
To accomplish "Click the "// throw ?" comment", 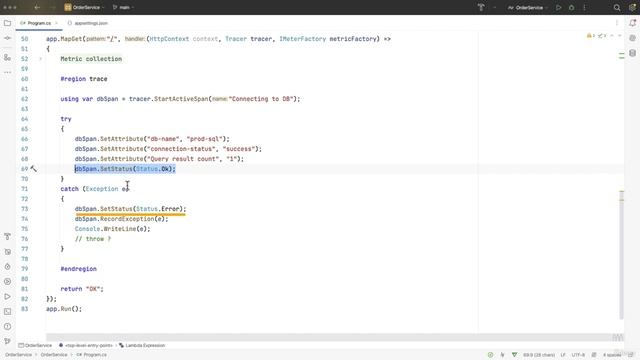I will (93, 239).
